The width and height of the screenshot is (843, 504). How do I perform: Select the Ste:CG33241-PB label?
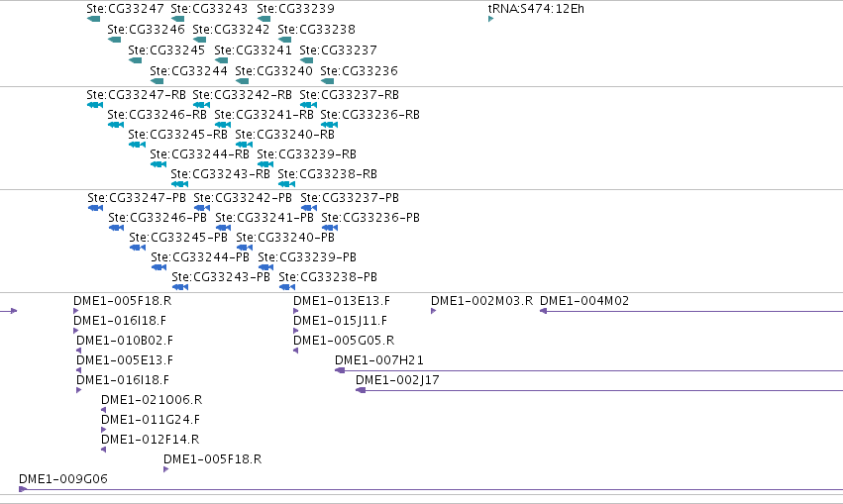coord(264,218)
